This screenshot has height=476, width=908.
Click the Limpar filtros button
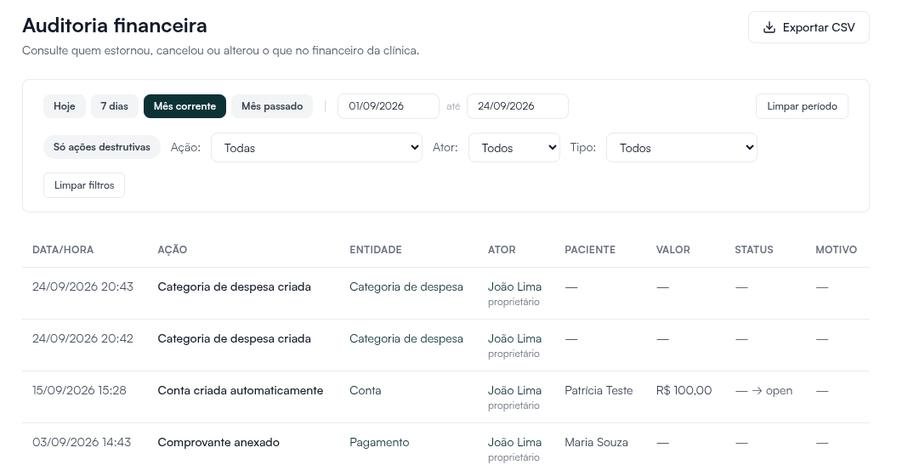pos(84,185)
